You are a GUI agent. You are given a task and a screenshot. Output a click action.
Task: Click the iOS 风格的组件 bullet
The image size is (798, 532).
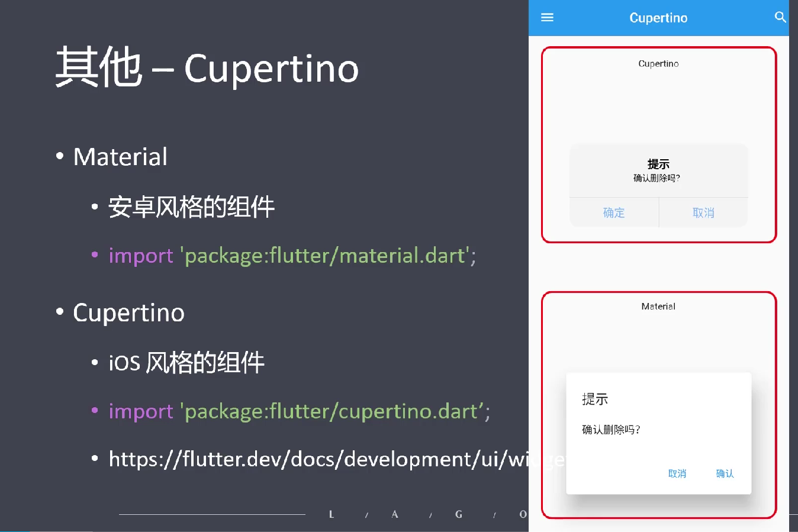point(186,362)
